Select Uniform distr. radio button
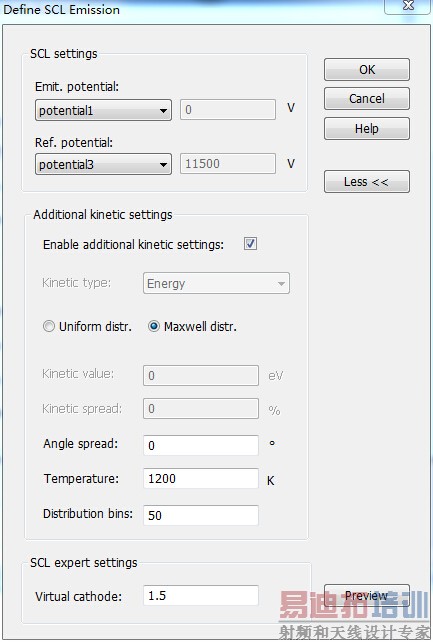 coord(49,326)
